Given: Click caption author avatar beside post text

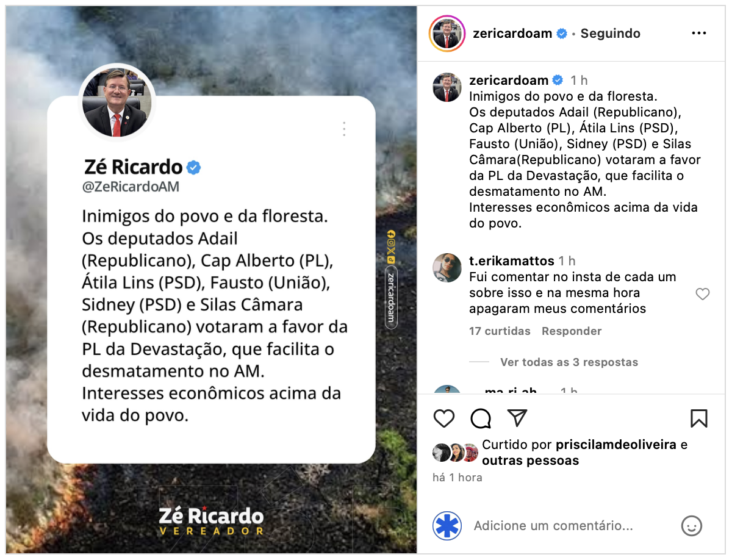Looking at the screenshot, I should 447,87.
